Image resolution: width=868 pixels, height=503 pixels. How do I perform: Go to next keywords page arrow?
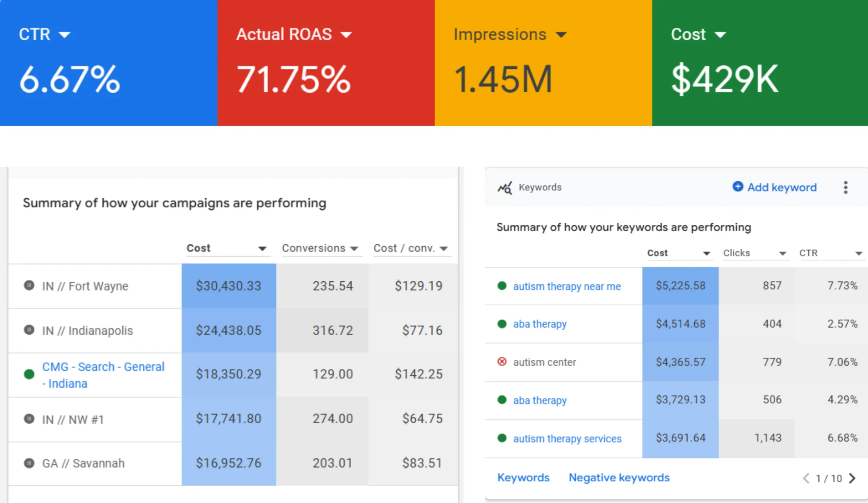852,478
